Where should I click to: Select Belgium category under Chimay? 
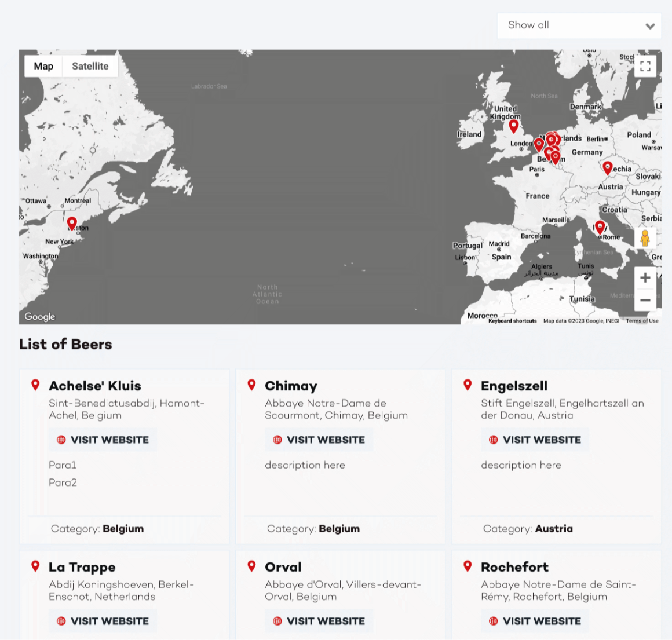click(x=339, y=529)
